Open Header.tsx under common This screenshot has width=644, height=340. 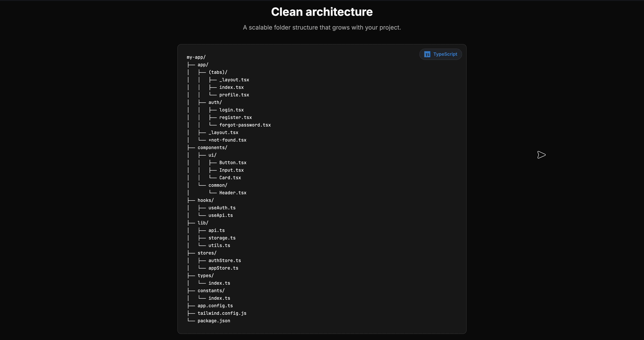point(233,193)
